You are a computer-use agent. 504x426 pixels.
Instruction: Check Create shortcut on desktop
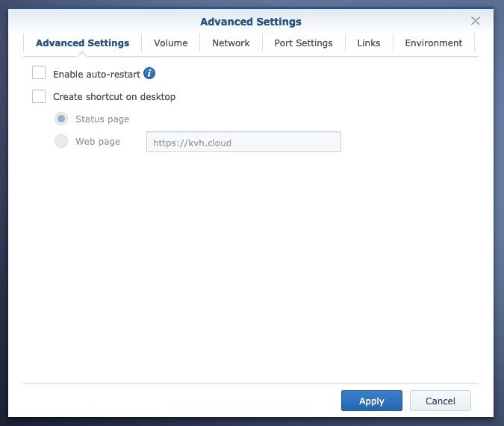tap(39, 96)
